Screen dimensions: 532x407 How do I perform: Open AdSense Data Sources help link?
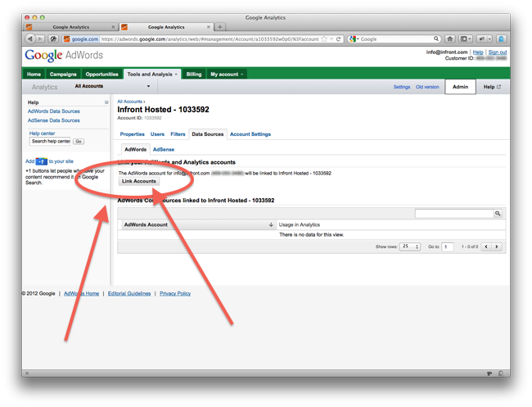click(53, 120)
